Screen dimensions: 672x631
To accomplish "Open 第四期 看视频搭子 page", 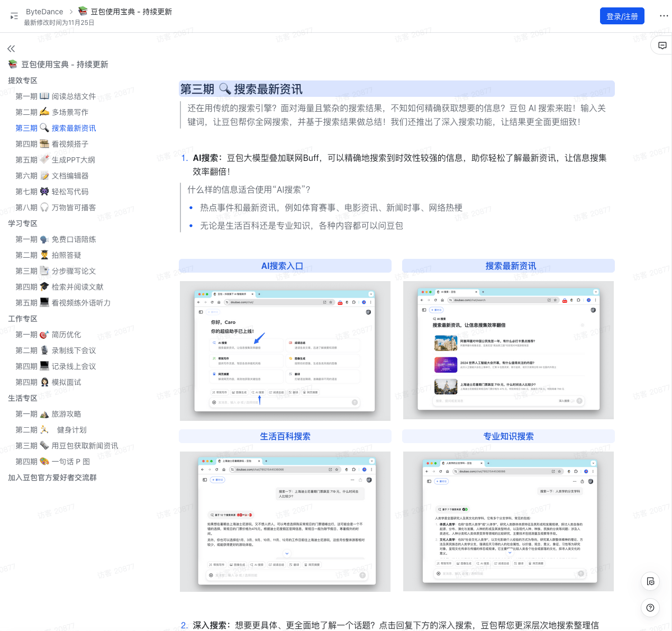I will pyautogui.click(x=52, y=144).
